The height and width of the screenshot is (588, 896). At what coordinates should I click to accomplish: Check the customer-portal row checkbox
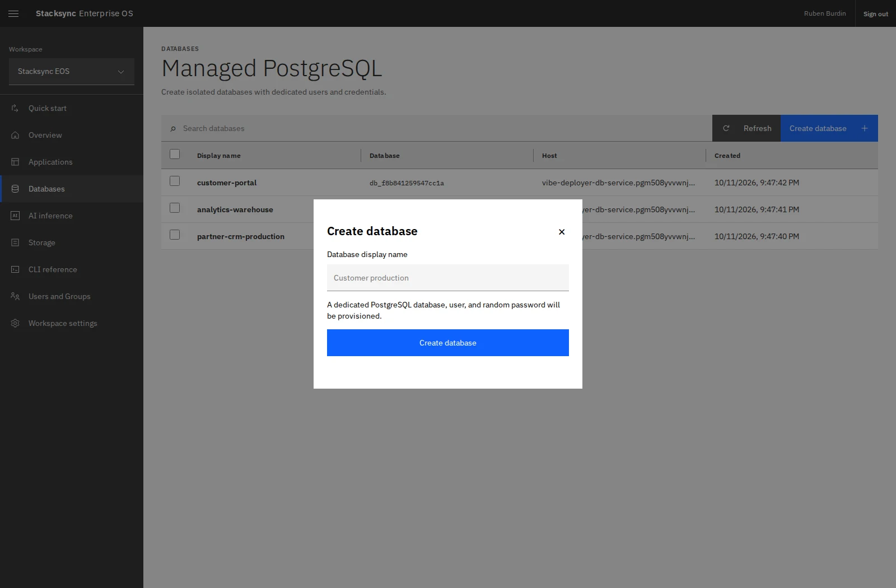point(175,181)
